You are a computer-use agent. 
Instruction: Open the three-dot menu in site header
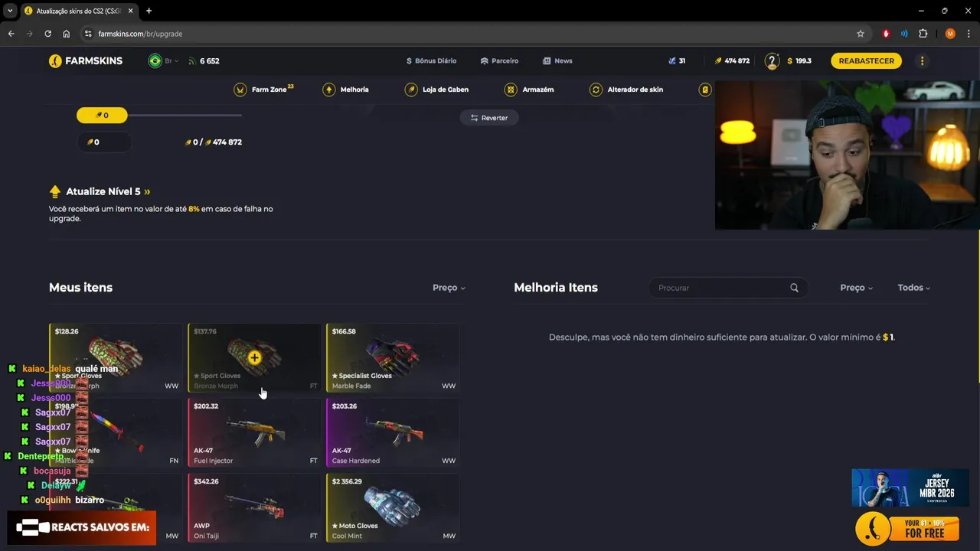(x=922, y=60)
